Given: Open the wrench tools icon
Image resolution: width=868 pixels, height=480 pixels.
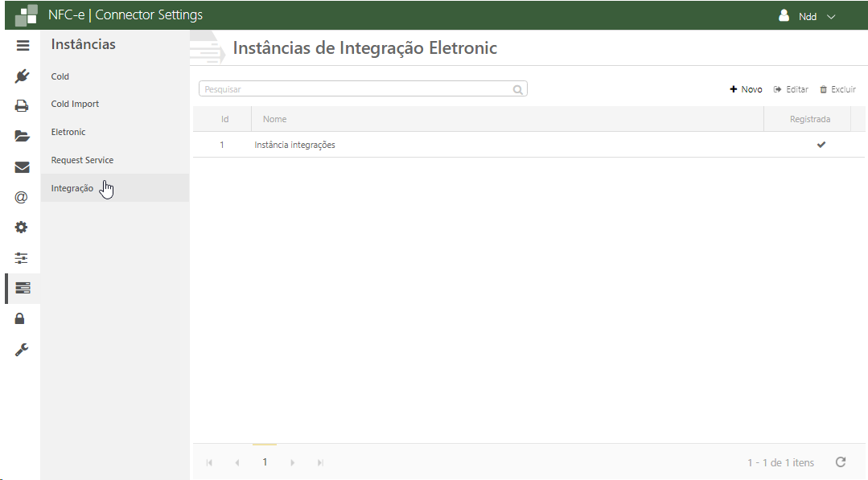Looking at the screenshot, I should (23, 350).
